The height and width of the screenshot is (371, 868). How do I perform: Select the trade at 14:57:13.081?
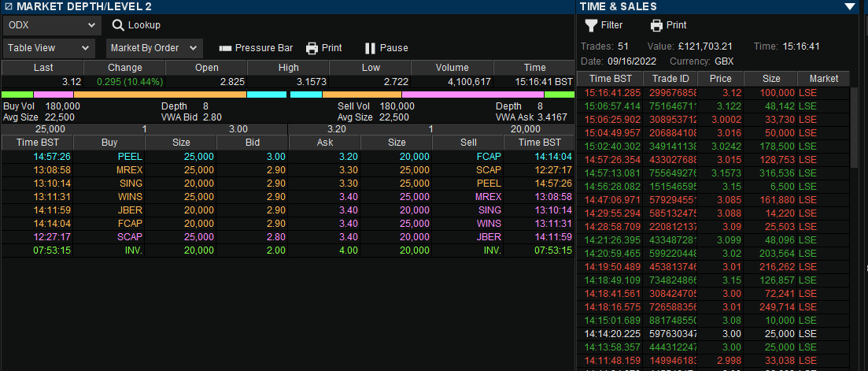pos(714,173)
